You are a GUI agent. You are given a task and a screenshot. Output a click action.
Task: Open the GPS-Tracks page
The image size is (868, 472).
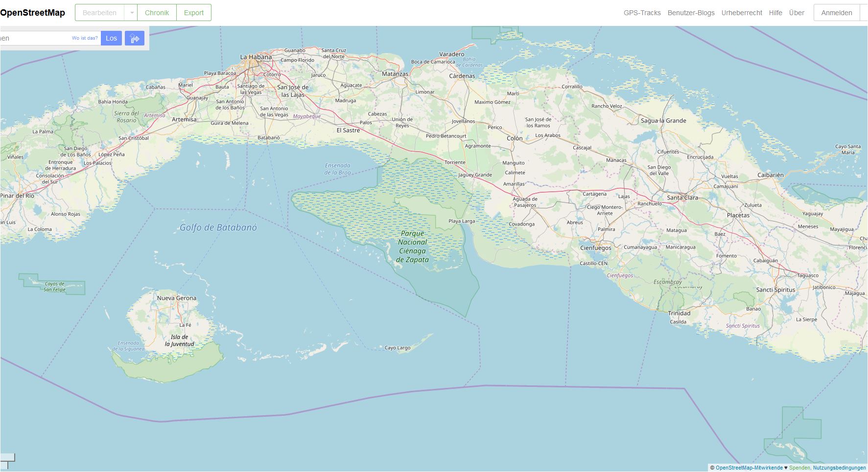click(x=642, y=13)
